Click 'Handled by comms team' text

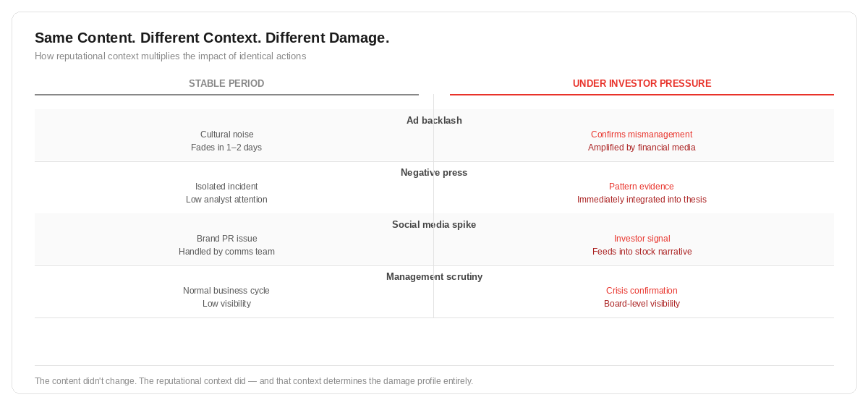point(226,252)
